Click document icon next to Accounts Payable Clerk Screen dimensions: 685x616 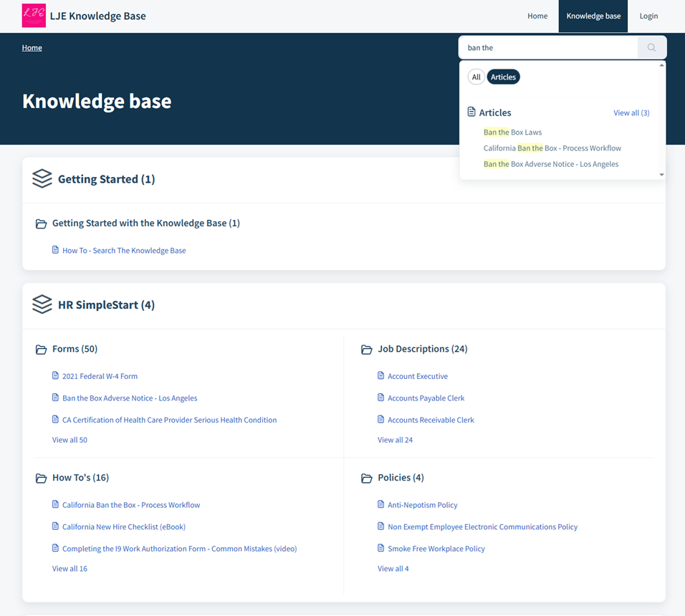(x=381, y=398)
